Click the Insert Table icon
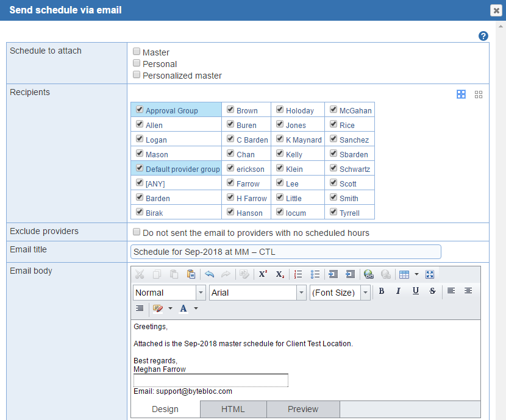 (x=404, y=274)
